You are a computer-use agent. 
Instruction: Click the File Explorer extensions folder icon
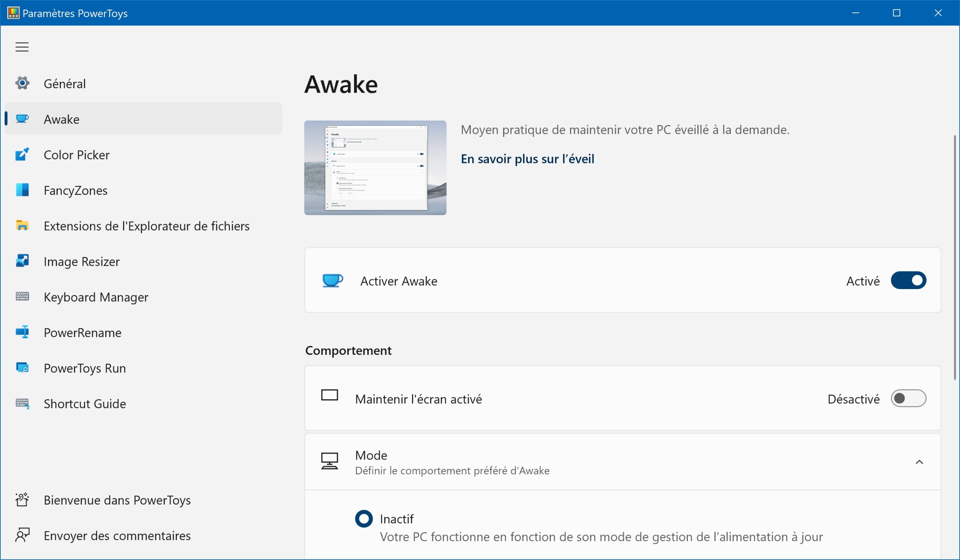click(x=22, y=225)
